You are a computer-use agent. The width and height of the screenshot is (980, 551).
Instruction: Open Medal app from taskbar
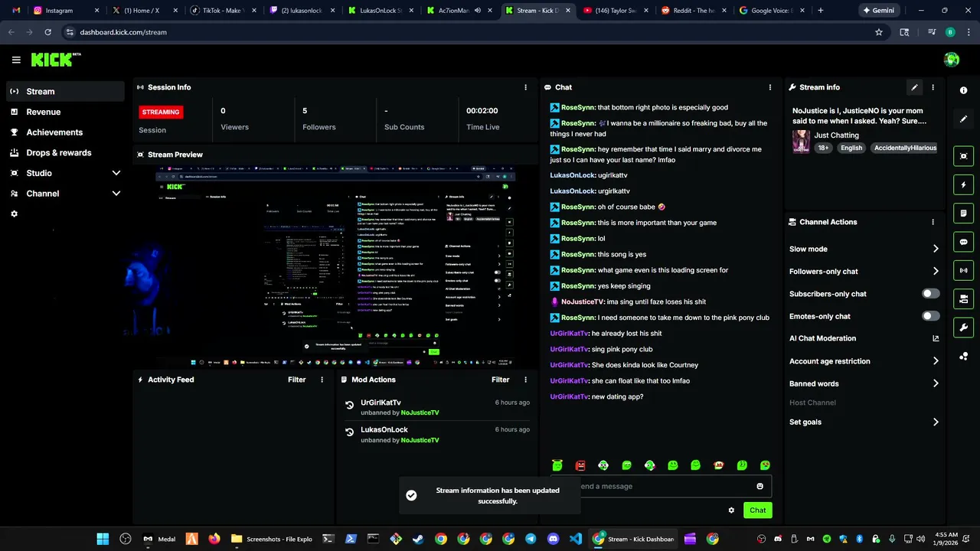159,539
